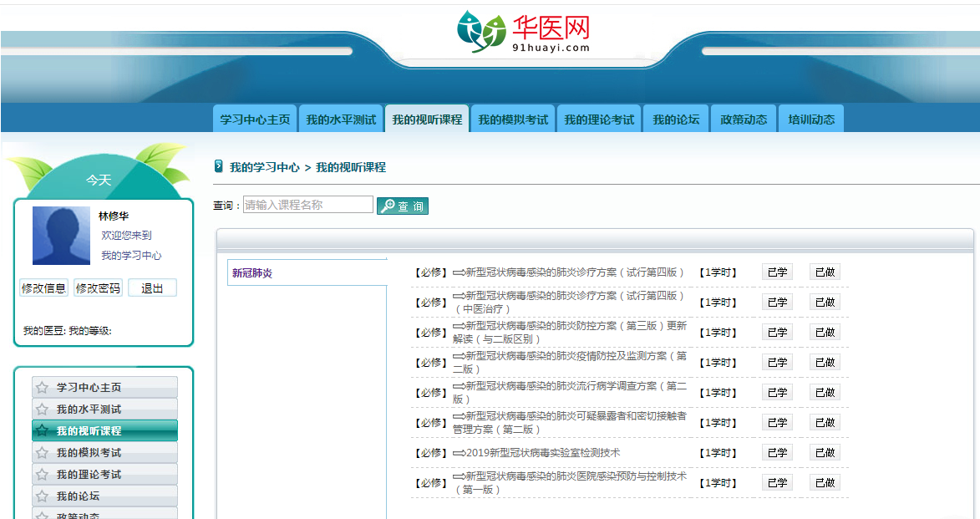Screen dimensions: 980x519
Task: Open the 培训动态 top tab
Action: (x=811, y=120)
